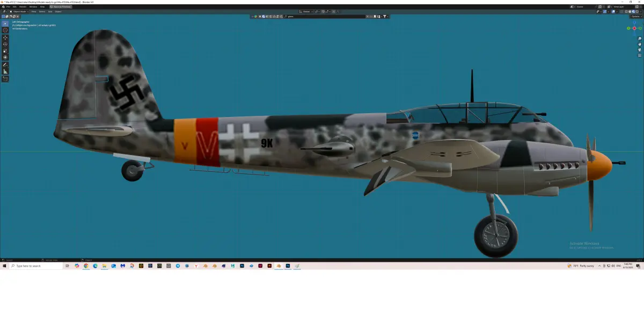Open the viewport Add menu
Viewport: 644px width, 316px height.
point(50,12)
